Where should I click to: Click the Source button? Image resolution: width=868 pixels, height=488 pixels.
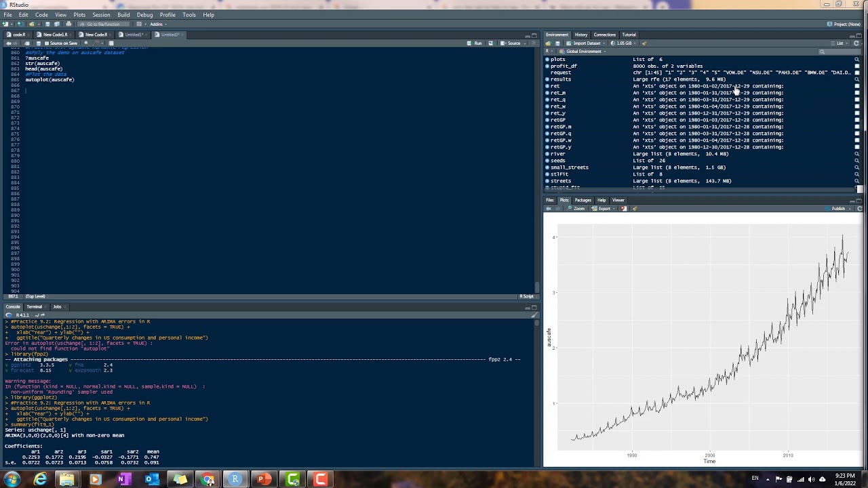pos(511,43)
